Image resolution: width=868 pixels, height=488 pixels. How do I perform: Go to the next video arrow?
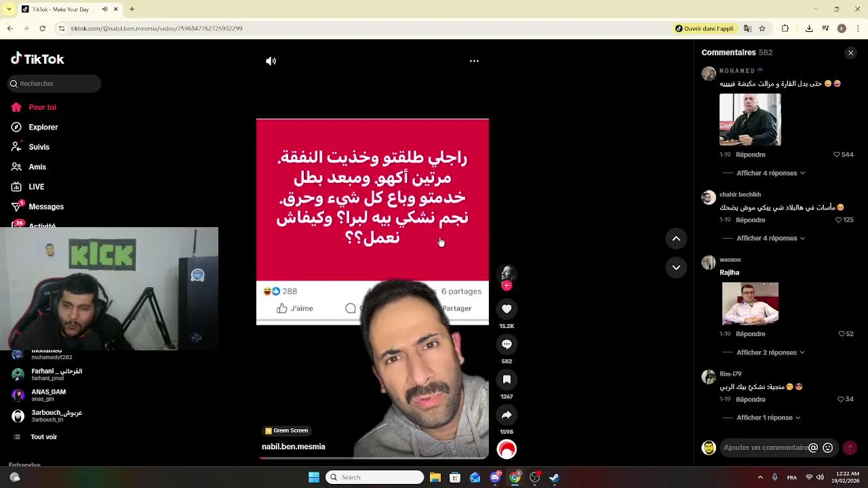[x=676, y=268]
